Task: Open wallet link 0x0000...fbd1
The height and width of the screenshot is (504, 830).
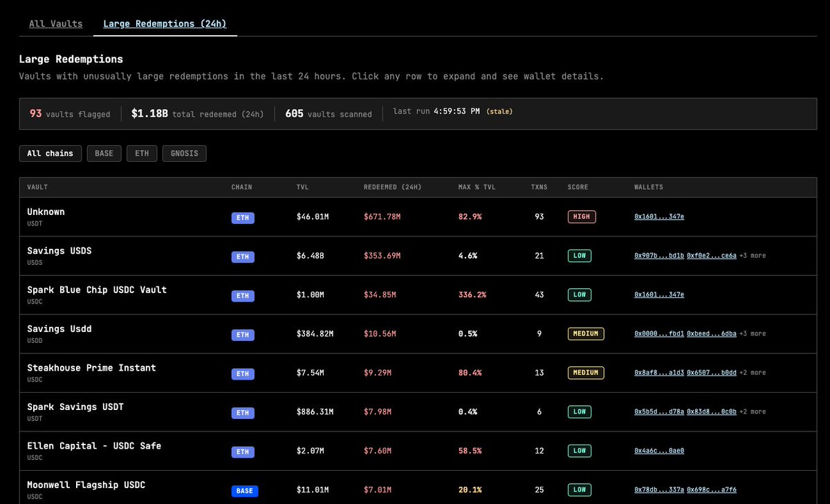Action: tap(659, 334)
